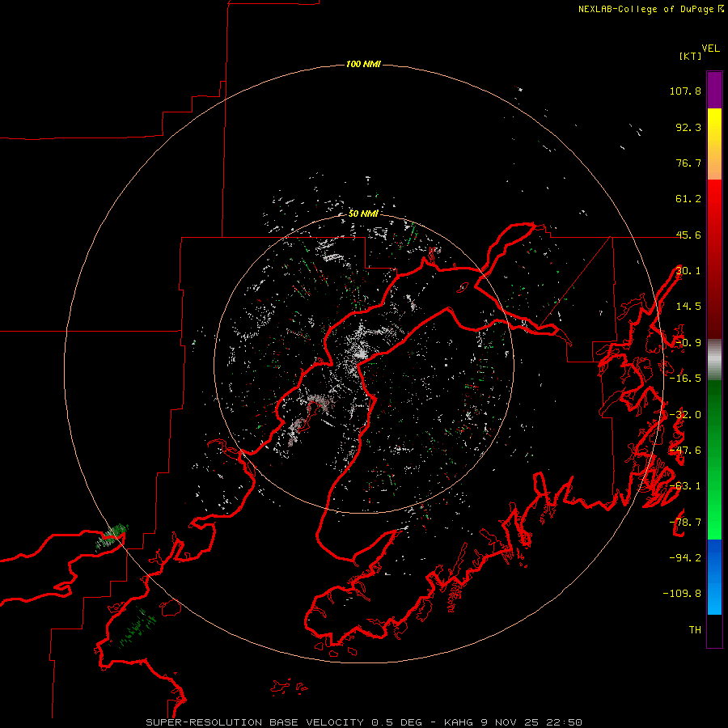Click the 107.8 scale value

[x=685, y=91]
